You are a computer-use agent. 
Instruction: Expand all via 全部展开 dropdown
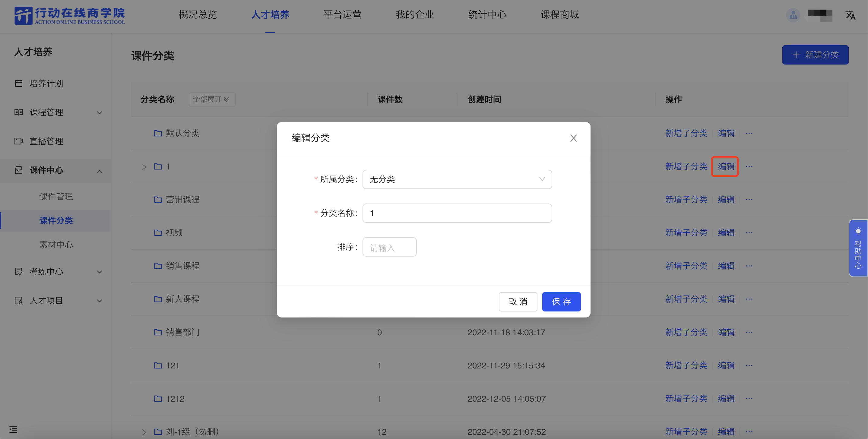coord(212,99)
